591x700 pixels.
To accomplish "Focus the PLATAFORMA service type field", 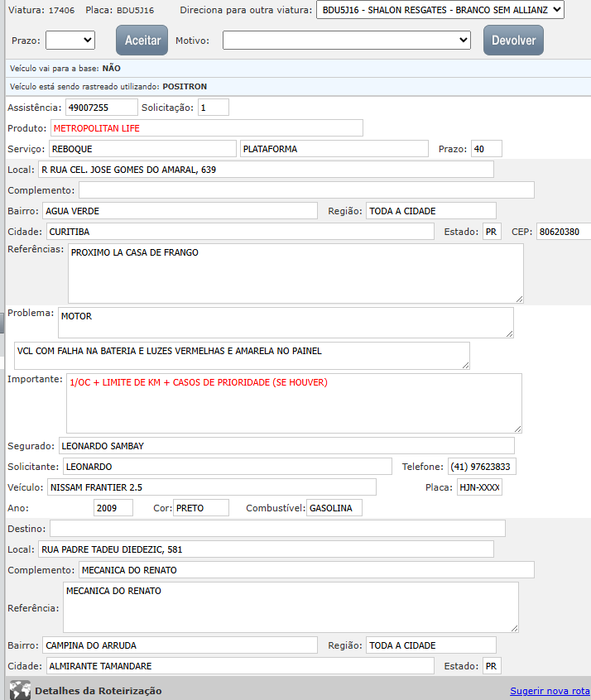I will coord(335,149).
